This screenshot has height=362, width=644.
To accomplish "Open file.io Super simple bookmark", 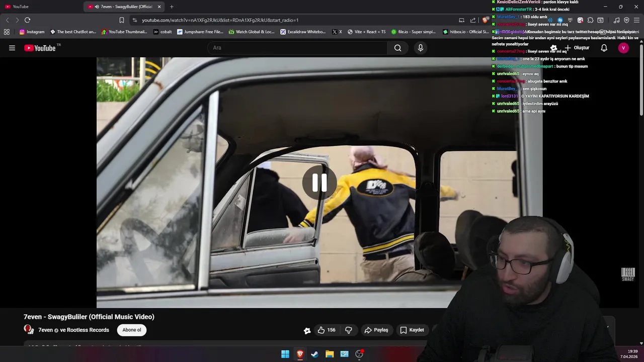I will [x=414, y=32].
